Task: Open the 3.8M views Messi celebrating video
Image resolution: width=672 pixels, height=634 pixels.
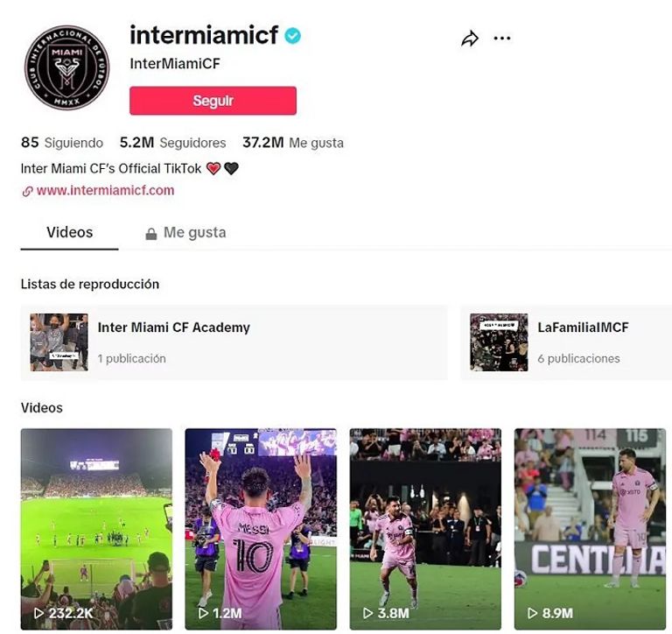Action: pyautogui.click(x=425, y=529)
